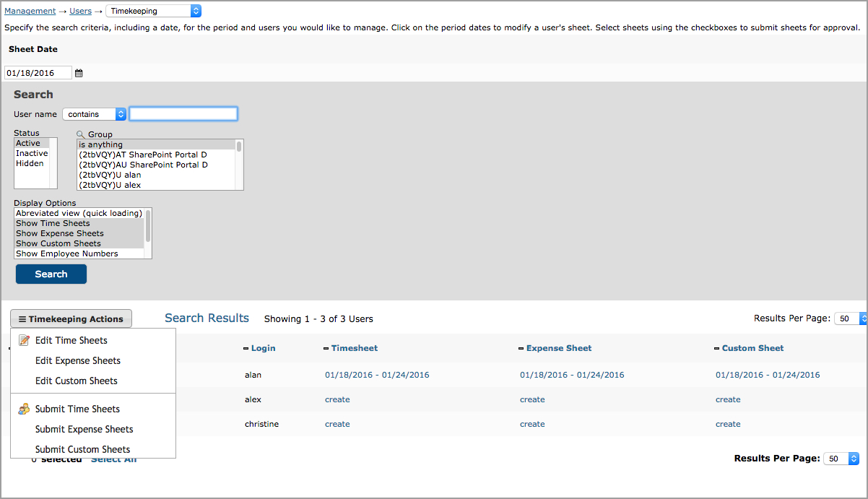This screenshot has height=499, width=868.
Task: Select Inactive in the Status list
Action: pos(32,154)
